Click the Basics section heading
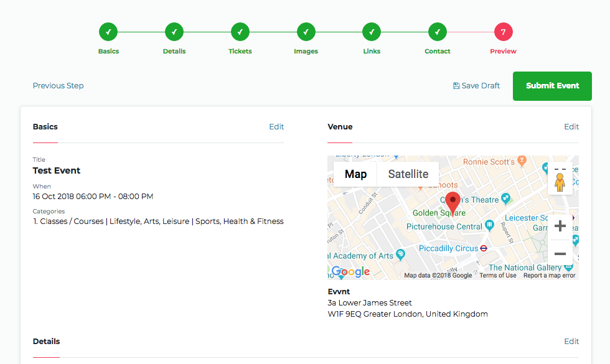Viewport: 610px width, 364px height. [45, 127]
